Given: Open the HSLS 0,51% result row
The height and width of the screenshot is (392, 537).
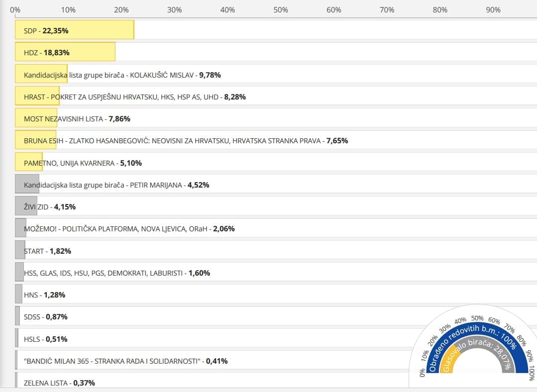Looking at the screenshot, I should coord(45,339).
